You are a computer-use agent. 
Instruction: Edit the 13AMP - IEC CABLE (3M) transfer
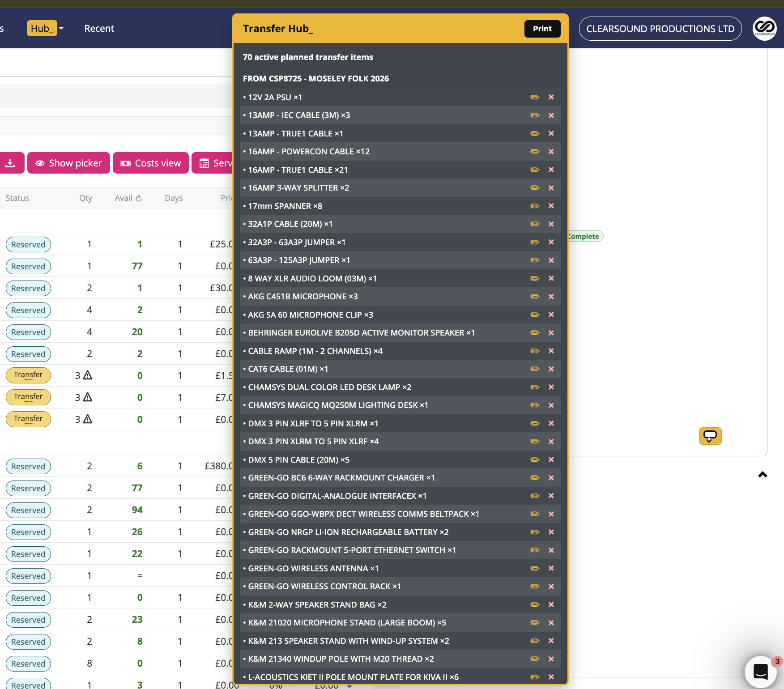click(x=535, y=115)
